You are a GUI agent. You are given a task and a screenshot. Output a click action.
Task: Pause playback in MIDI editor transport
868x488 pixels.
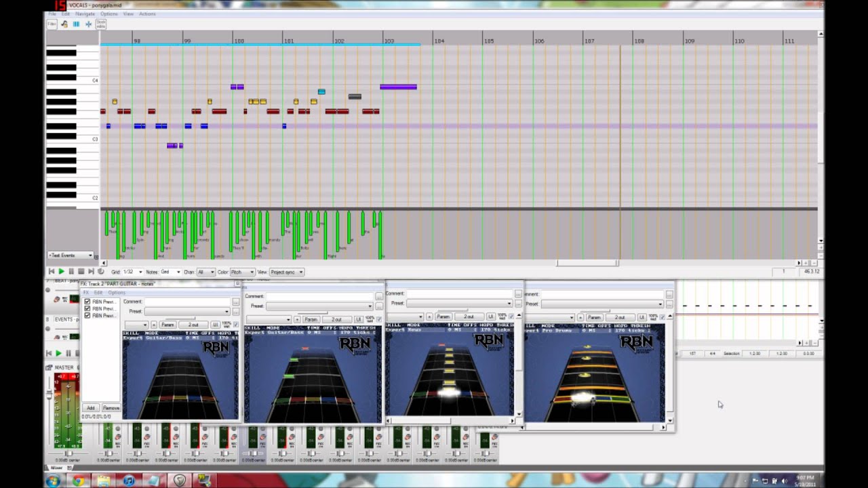(71, 272)
